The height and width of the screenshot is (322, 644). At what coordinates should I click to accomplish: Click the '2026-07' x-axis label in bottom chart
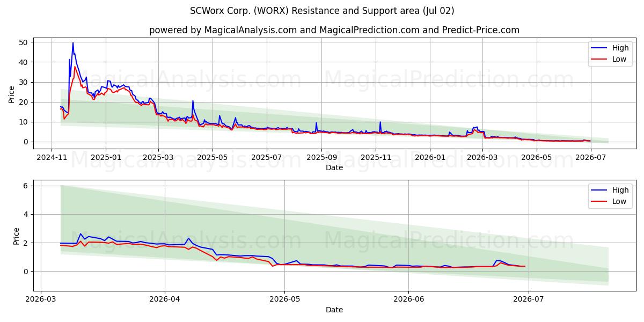529,299
